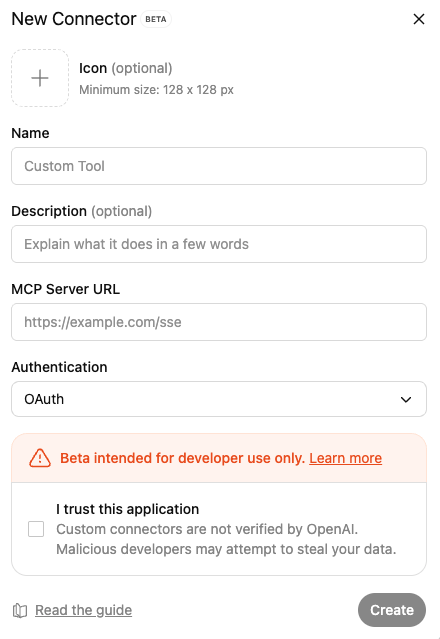Click the warning triangle icon in the banner

pyautogui.click(x=40, y=458)
